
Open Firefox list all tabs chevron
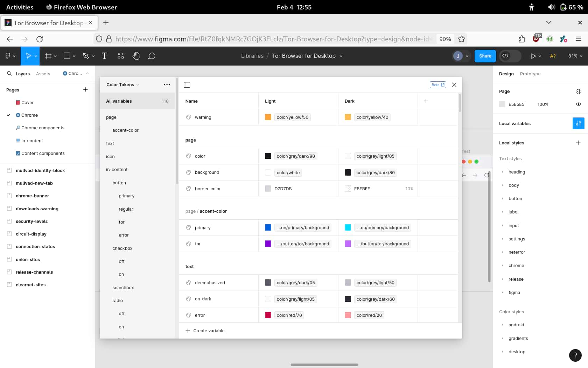pyautogui.click(x=549, y=22)
